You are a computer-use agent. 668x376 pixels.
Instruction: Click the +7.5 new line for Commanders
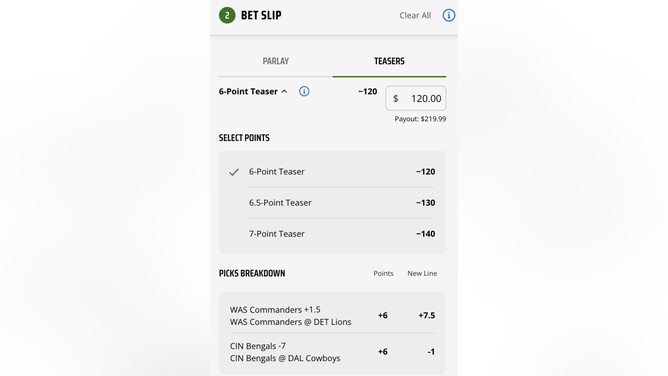point(426,316)
